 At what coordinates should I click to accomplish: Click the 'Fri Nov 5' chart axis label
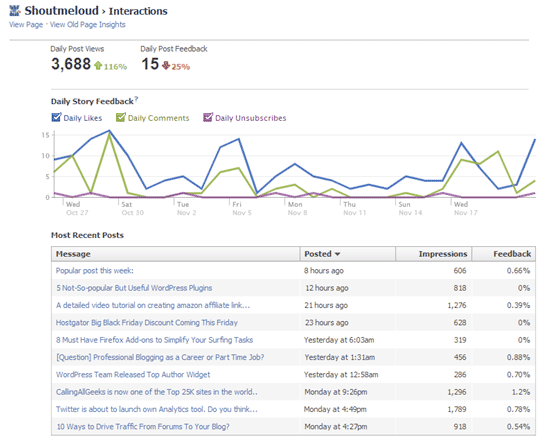tap(242, 209)
